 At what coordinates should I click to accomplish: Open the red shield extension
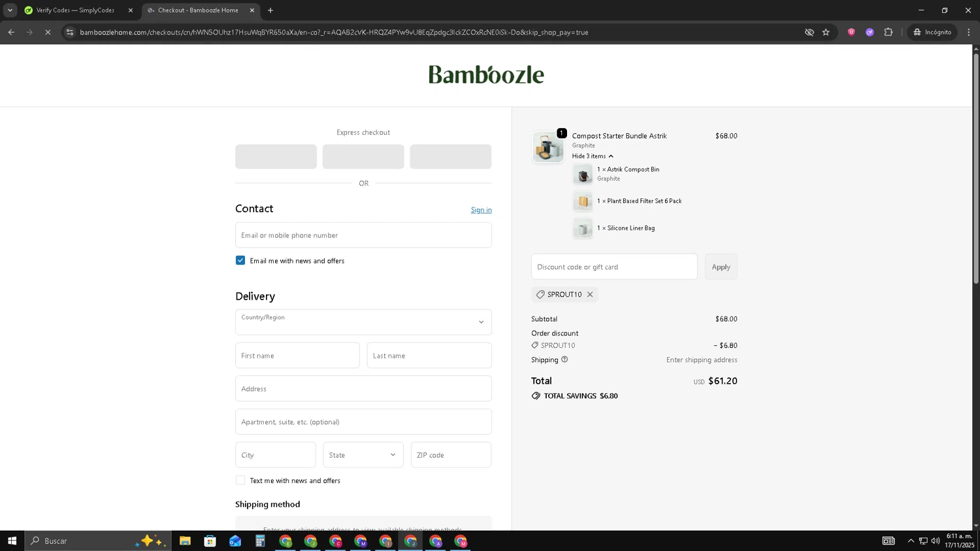[851, 32]
